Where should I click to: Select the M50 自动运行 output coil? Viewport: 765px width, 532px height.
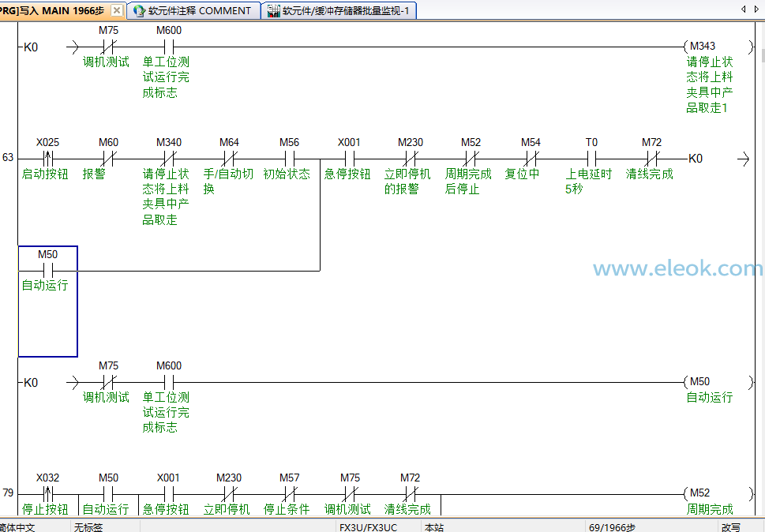[720, 382]
